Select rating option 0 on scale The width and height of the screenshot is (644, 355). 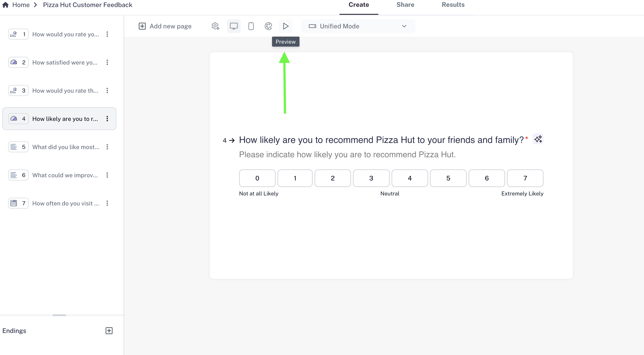[x=257, y=178]
